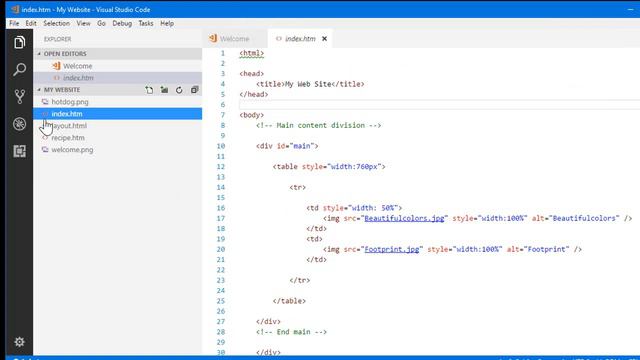The height and width of the screenshot is (360, 640).
Task: Click the Welcome tab's VS Code icon
Action: 213,38
